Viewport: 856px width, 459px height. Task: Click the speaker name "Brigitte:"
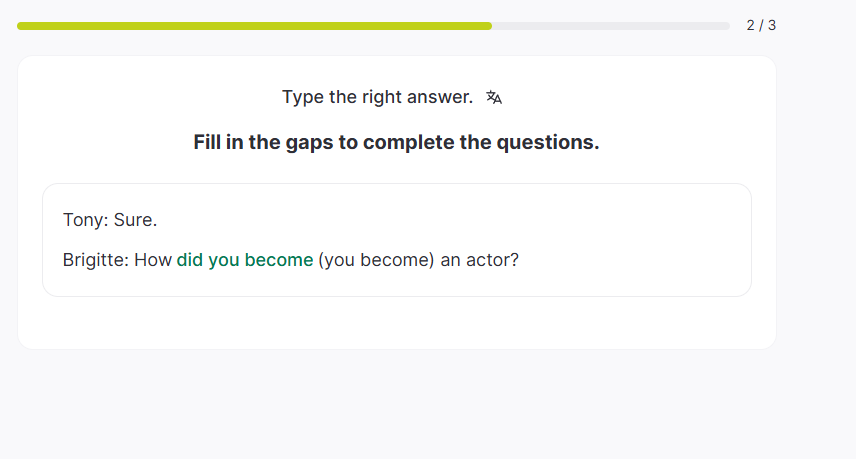point(96,260)
